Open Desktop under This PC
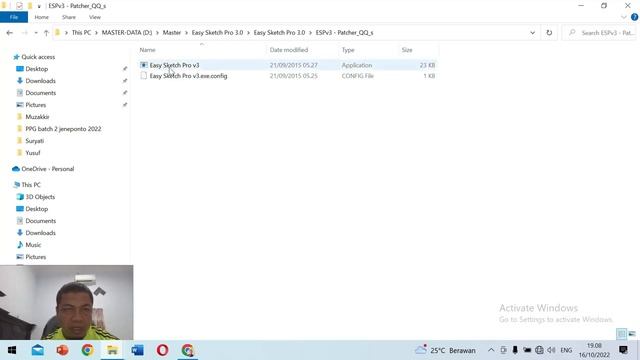 [36, 209]
